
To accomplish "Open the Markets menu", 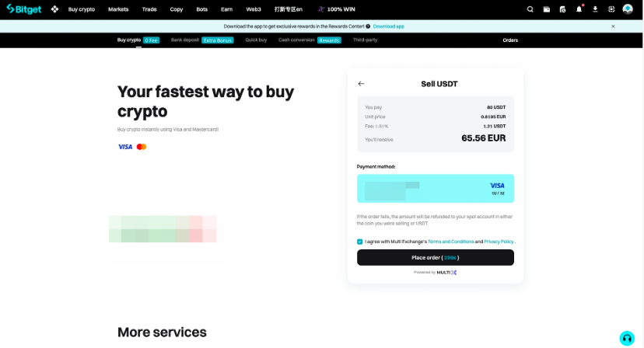I will pos(118,9).
